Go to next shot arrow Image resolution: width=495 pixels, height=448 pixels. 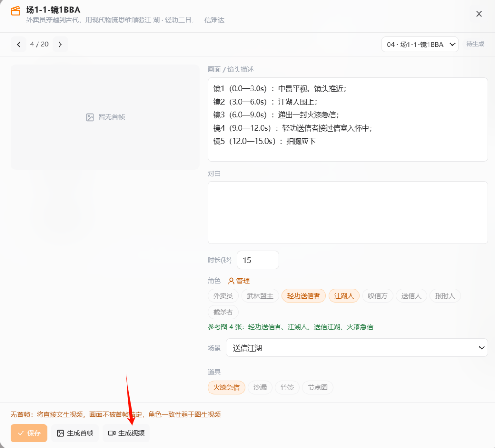60,44
